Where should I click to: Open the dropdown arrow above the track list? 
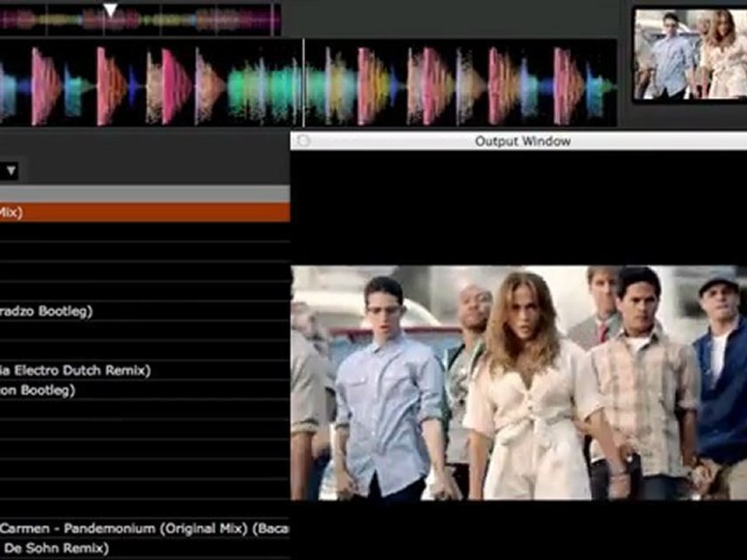10,170
